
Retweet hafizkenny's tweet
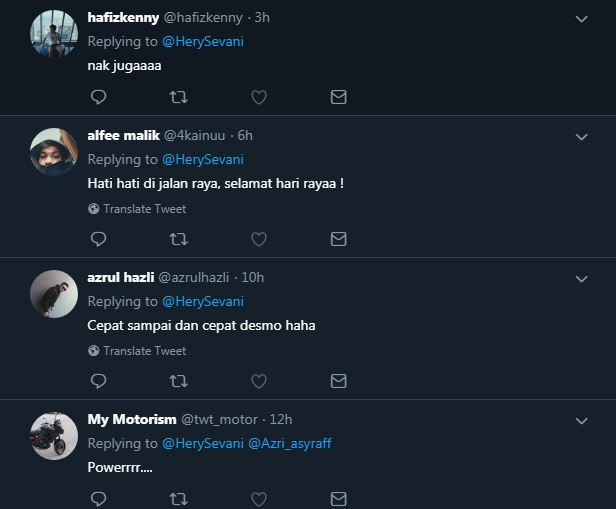click(x=178, y=97)
